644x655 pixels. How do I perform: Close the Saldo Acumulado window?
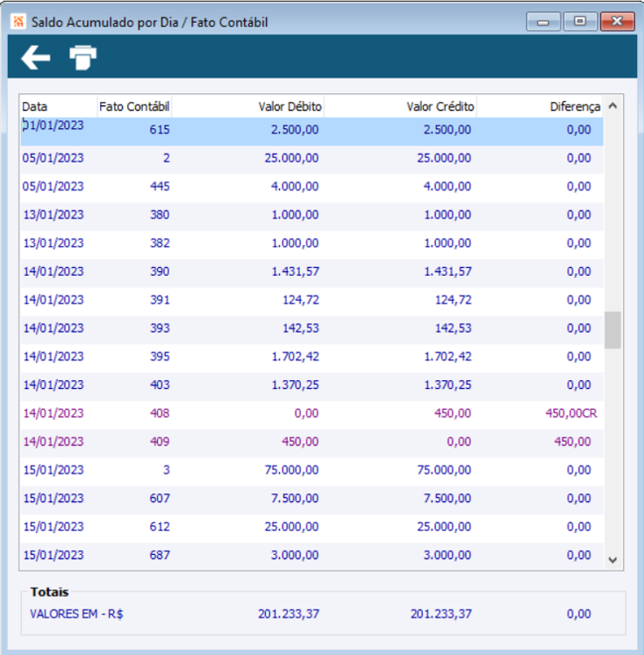click(x=618, y=22)
